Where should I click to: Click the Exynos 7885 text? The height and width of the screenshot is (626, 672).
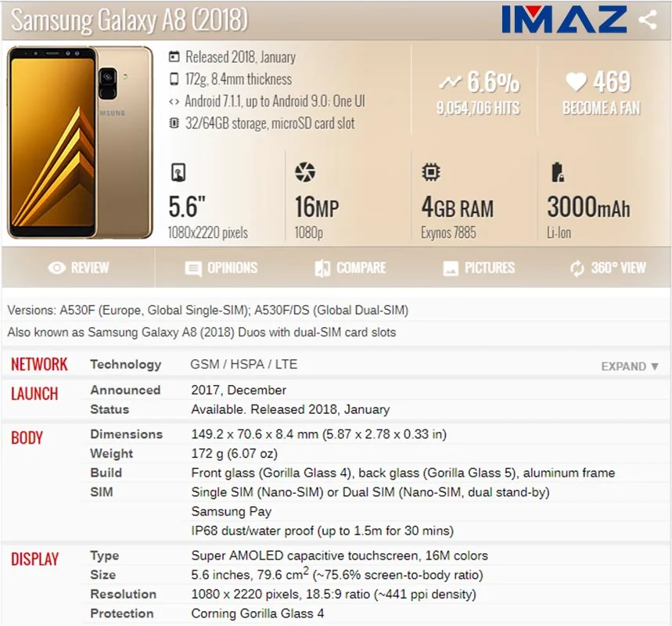coord(448,232)
